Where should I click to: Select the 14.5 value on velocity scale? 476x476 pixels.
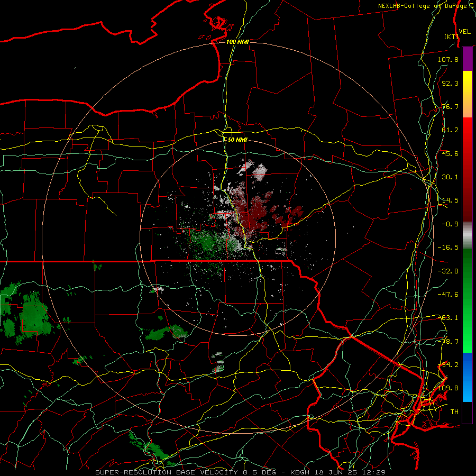(450, 200)
